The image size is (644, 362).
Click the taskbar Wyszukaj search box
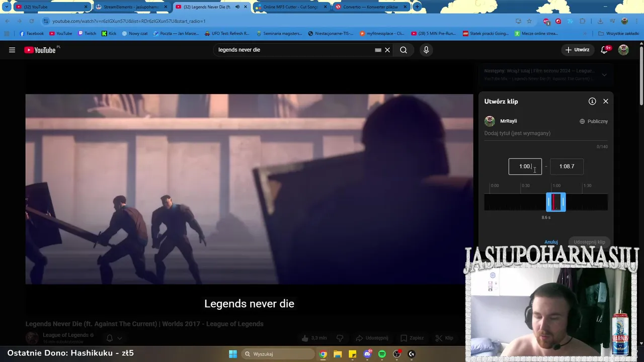278,354
